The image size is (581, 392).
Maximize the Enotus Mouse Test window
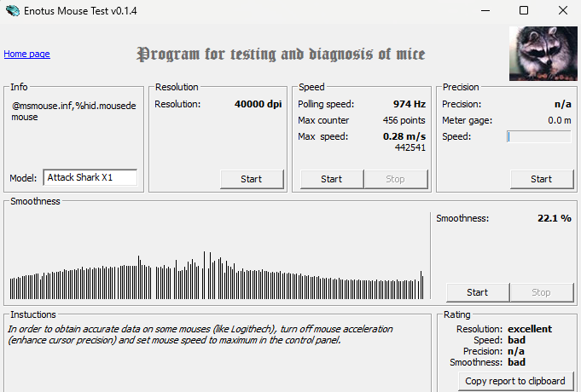pyautogui.click(x=523, y=10)
